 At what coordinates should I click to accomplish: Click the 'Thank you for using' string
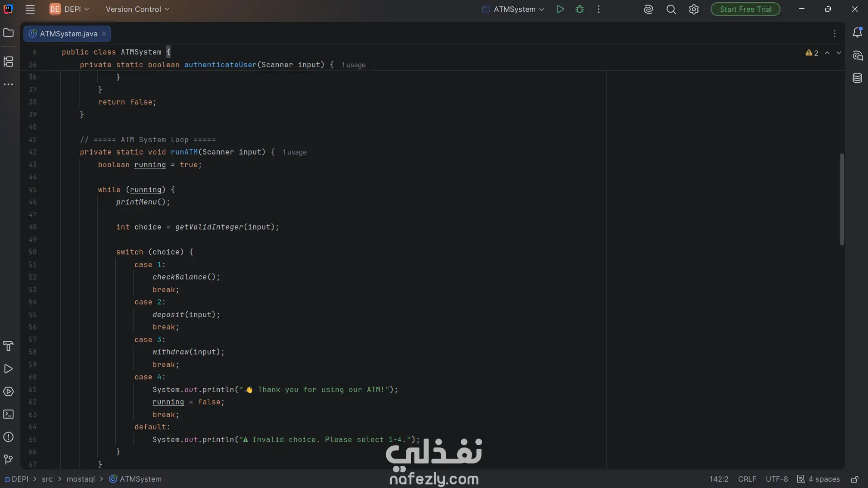click(314, 390)
